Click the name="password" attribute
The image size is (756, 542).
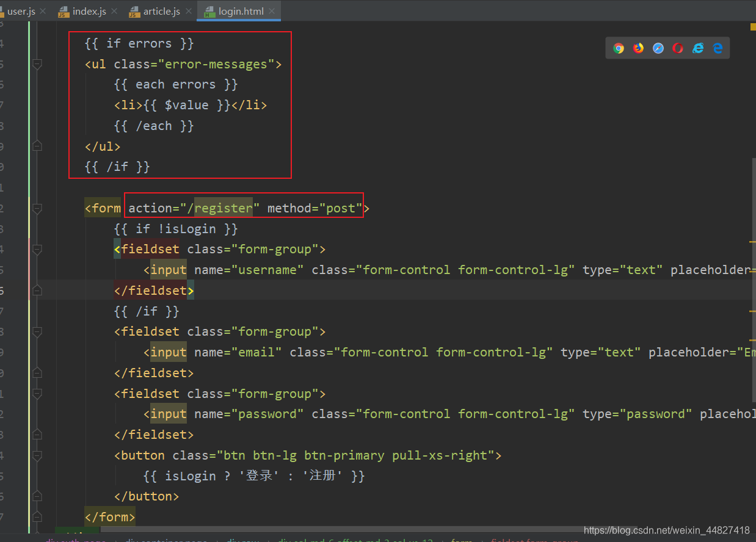click(249, 414)
